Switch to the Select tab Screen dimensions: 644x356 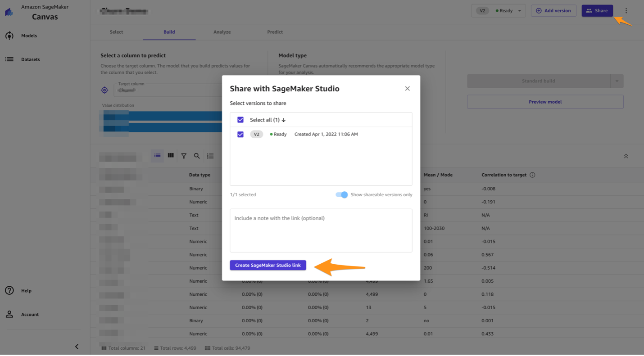[x=116, y=32]
